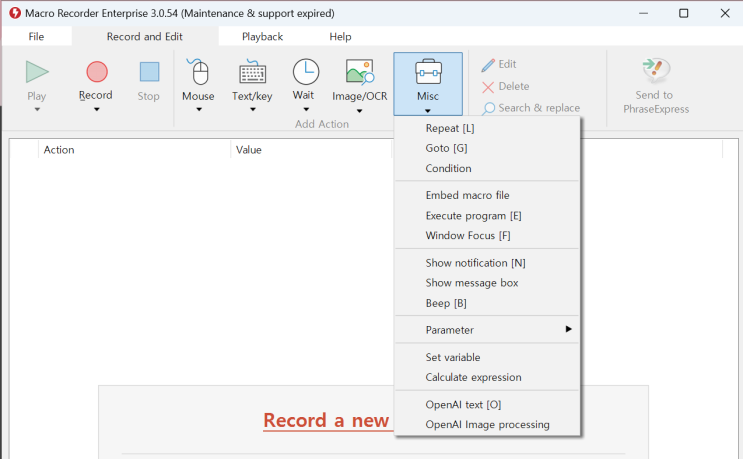743x459 pixels.
Task: Click the Image/OCR picture icon
Action: 360,72
